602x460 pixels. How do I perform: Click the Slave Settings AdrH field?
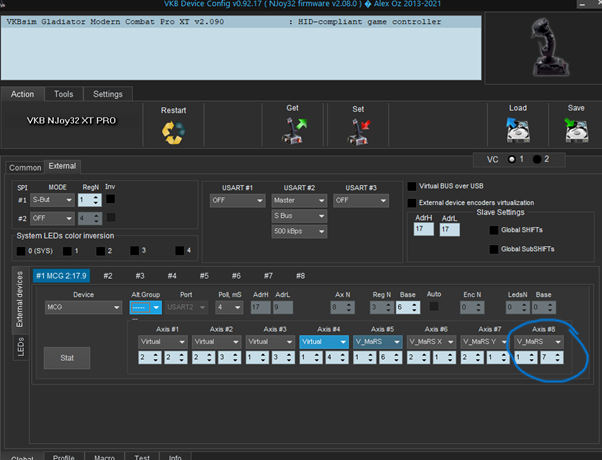424,229
